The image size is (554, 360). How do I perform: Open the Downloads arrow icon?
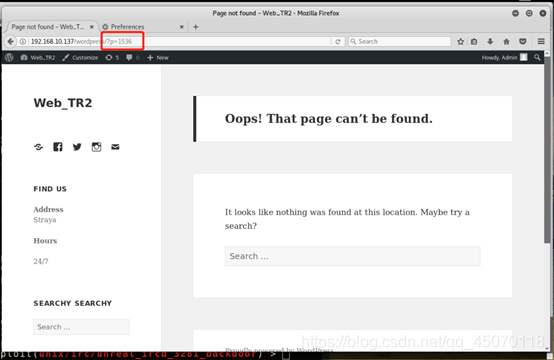pyautogui.click(x=490, y=41)
